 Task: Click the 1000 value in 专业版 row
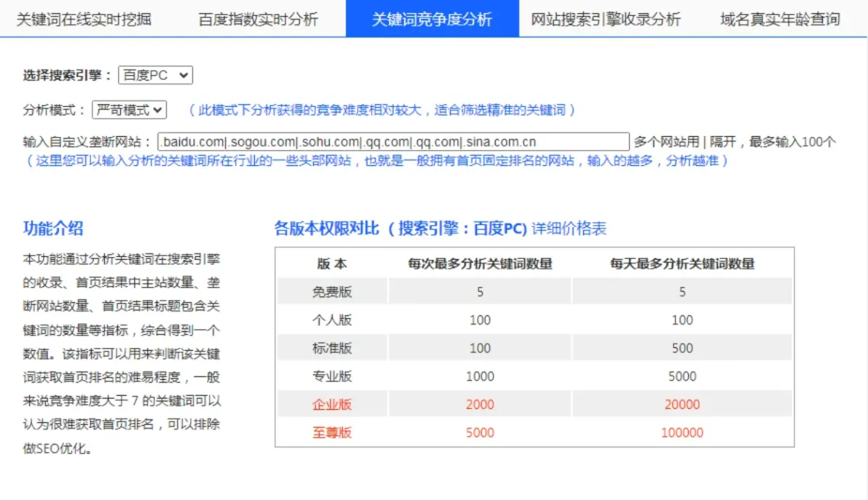[x=480, y=376]
